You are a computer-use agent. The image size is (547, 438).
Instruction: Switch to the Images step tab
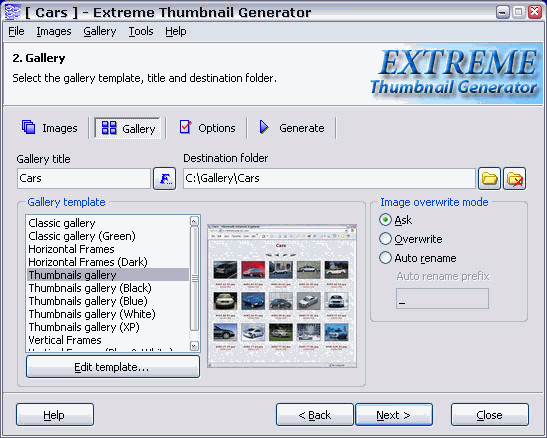(49, 128)
